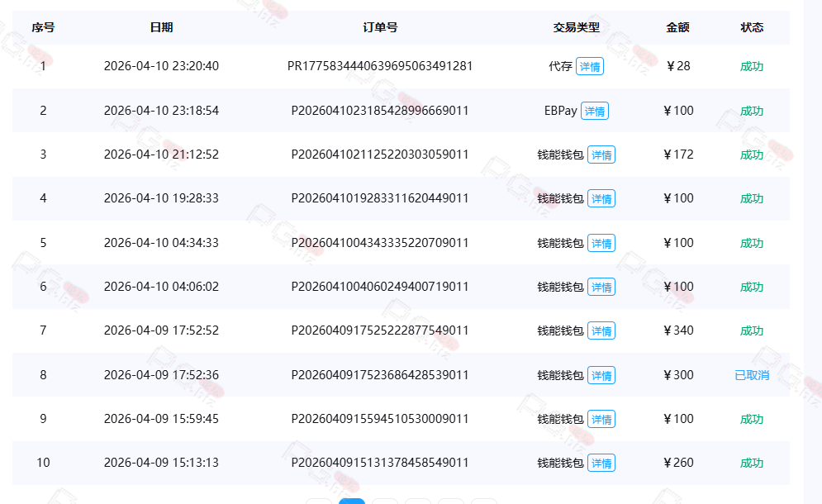This screenshot has width=822, height=504.
Task: Click the vertical scrollbar on the right edge
Action: pyautogui.click(x=812, y=248)
